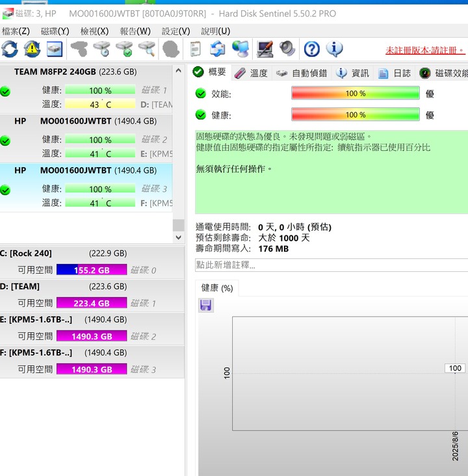This screenshot has width=468, height=476.
Task: Click the network computers globe icon
Action: [x=240, y=49]
